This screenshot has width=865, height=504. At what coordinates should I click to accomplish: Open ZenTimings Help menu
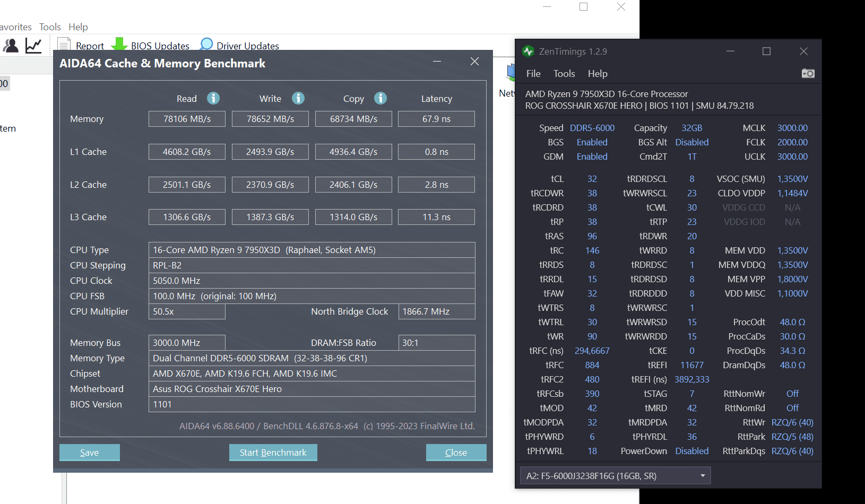598,74
